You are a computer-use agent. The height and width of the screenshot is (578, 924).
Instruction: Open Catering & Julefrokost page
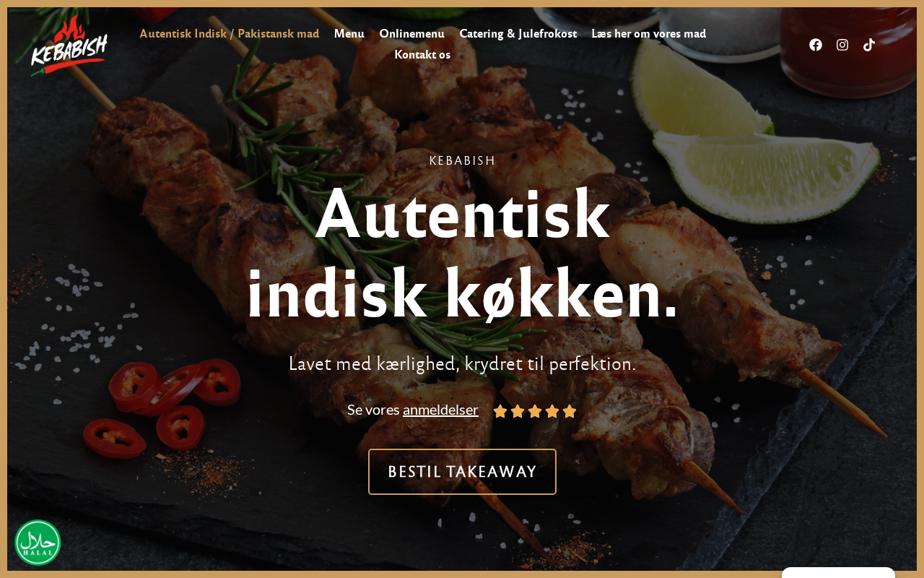(x=518, y=33)
